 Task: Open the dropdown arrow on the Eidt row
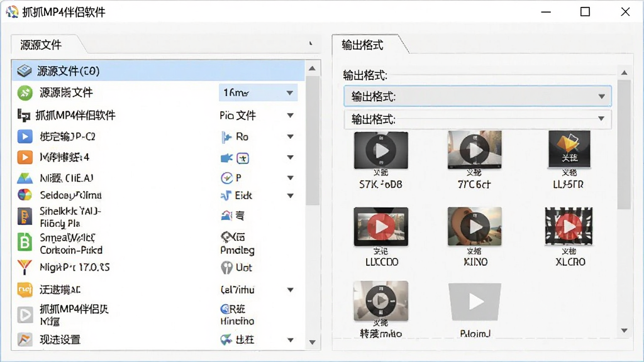coord(291,196)
